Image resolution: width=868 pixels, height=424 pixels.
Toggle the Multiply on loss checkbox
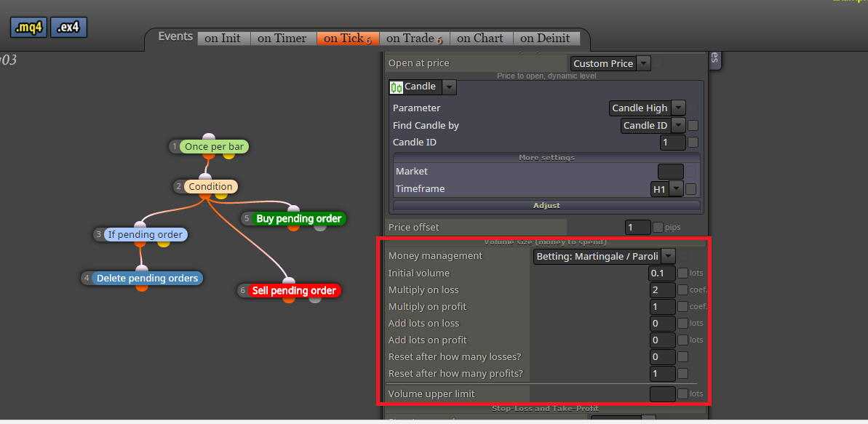coord(683,289)
